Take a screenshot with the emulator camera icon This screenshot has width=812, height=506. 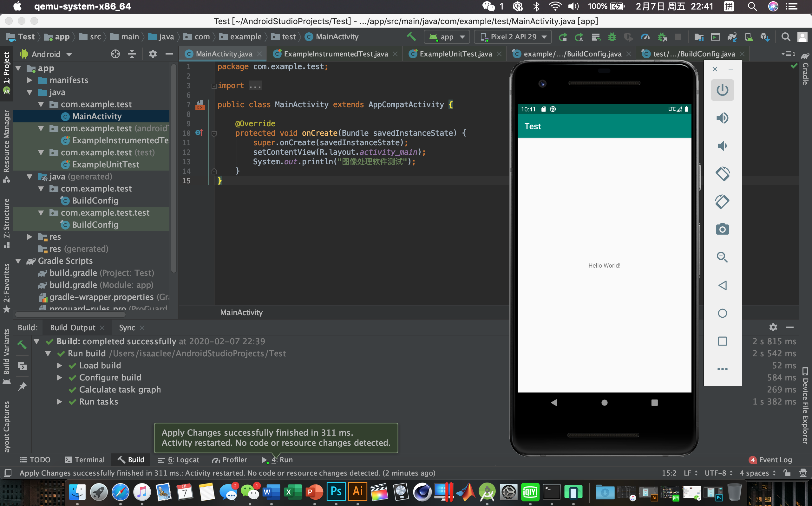tap(722, 229)
